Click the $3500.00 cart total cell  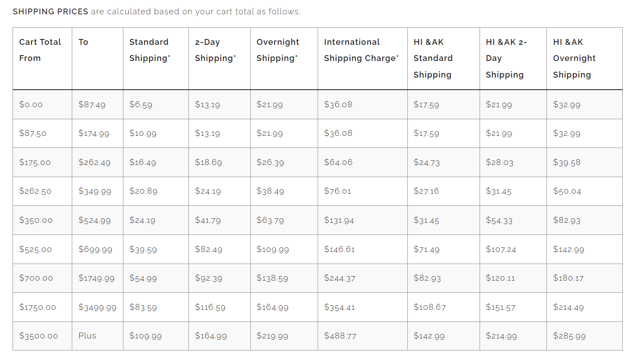[x=39, y=336]
